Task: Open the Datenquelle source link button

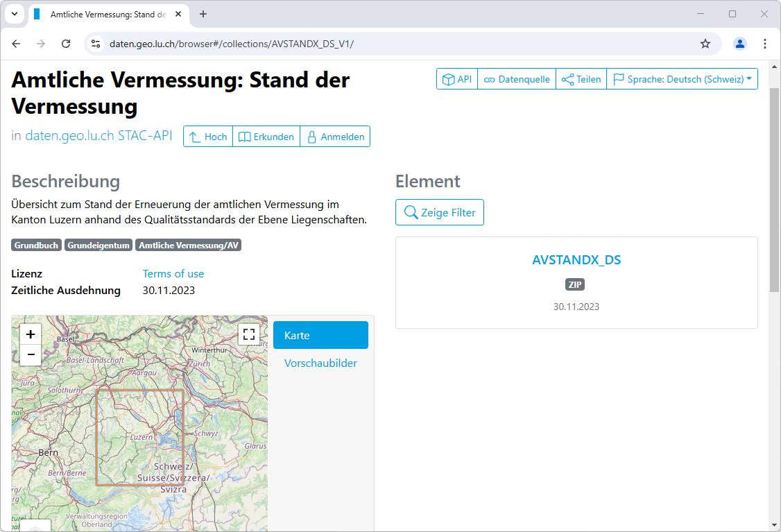Action: point(517,79)
